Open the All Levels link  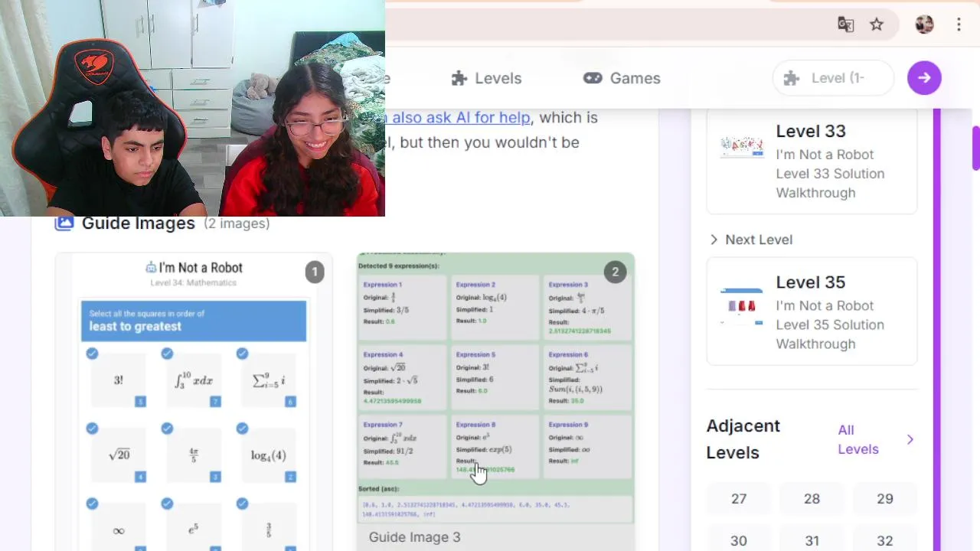click(x=857, y=439)
